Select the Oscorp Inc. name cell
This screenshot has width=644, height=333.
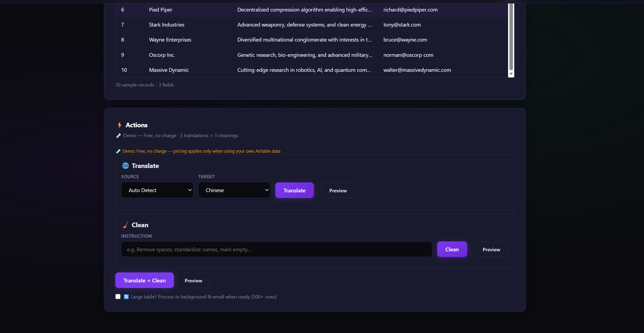pos(162,55)
